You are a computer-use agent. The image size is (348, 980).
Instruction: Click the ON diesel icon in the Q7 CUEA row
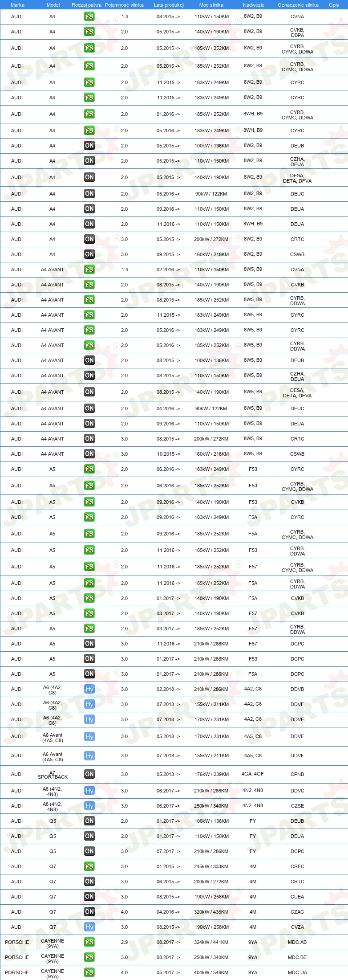[89, 897]
